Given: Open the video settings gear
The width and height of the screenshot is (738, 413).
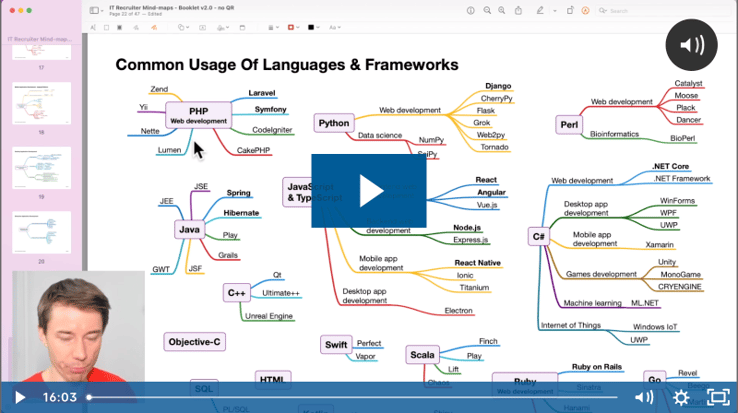Looking at the screenshot, I should (681, 397).
